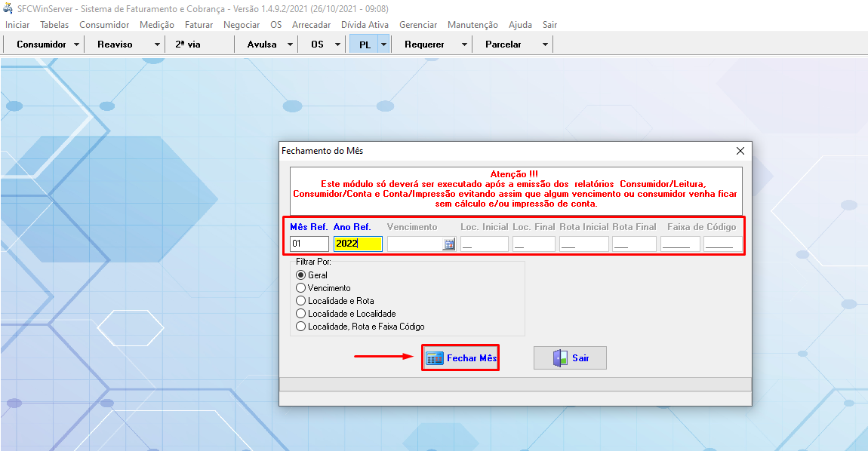Click the calendar icon in Vencimento field
This screenshot has width=868, height=451.
tap(448, 244)
